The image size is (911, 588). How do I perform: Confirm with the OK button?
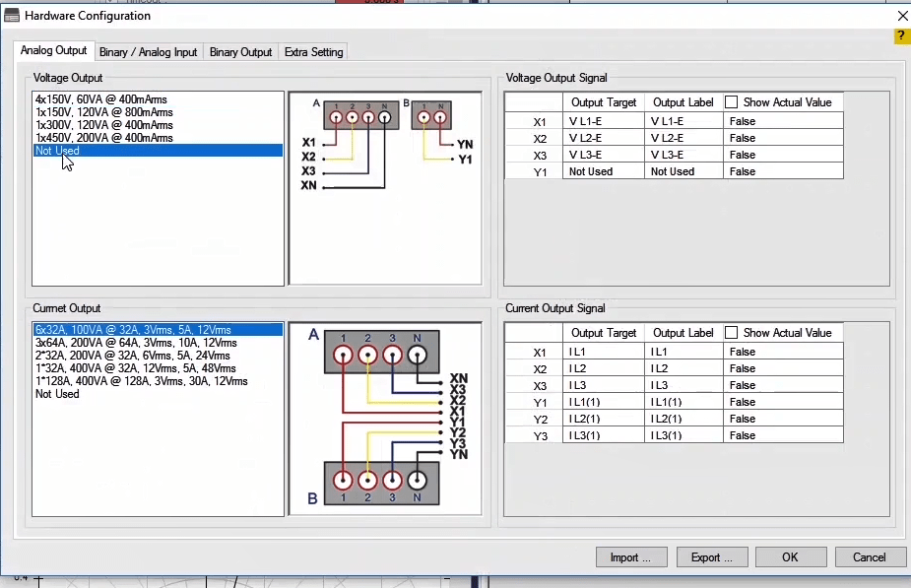pos(790,557)
